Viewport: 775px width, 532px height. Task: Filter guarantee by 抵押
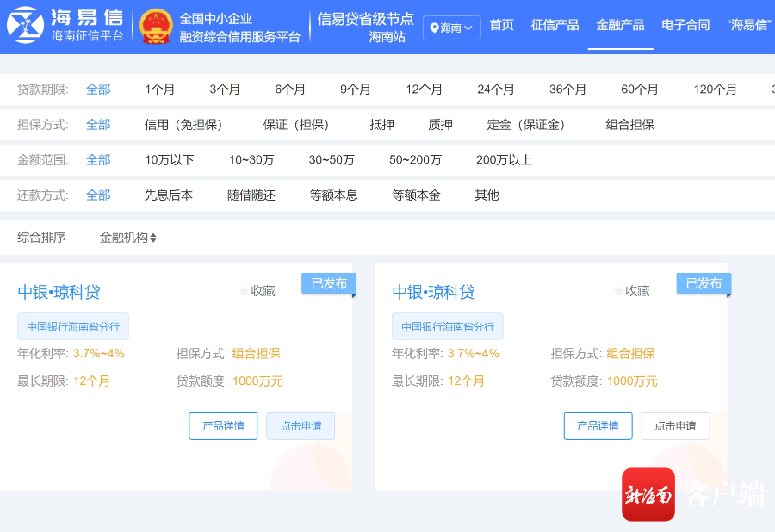click(382, 125)
